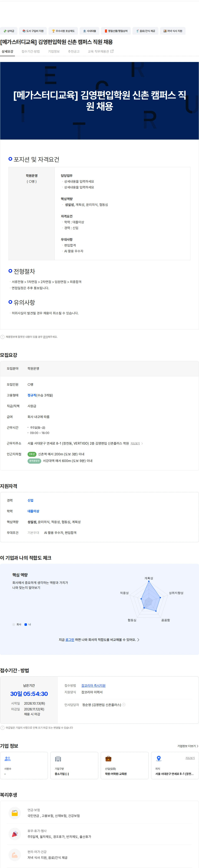Click plus icon beside 인사담당자 정순영
The width and height of the screenshot is (199, 868).
(124, 704)
